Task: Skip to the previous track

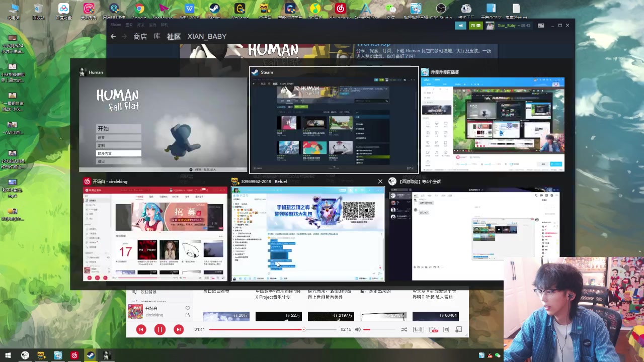Action: (x=141, y=329)
